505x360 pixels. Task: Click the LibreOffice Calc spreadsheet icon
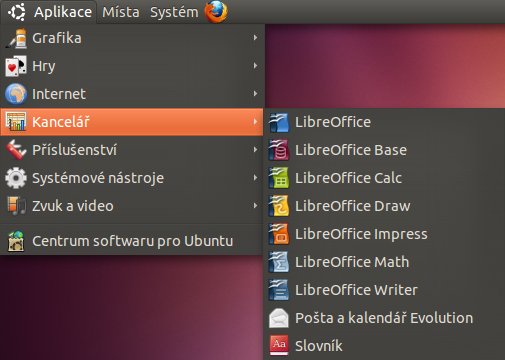(x=279, y=178)
